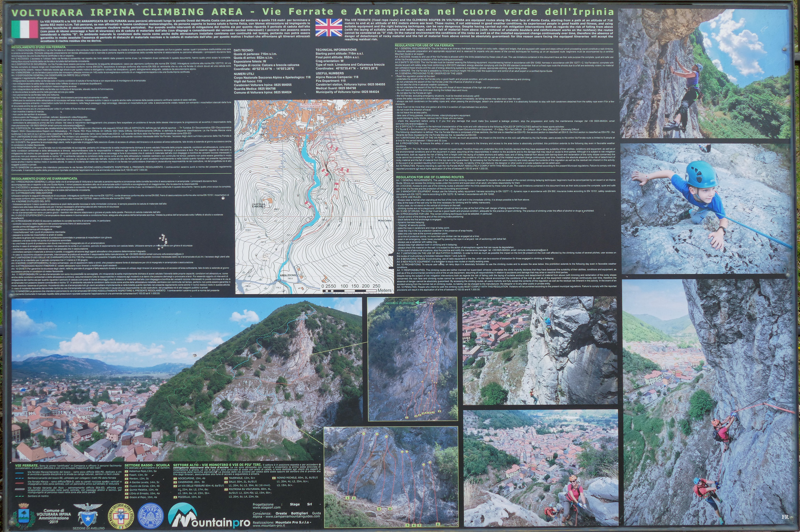Image resolution: width=800 pixels, height=532 pixels.
Task: Click the REGOLAMENTO D'USO VIE D'ARRAMPICATA heading
Action: 44,178
